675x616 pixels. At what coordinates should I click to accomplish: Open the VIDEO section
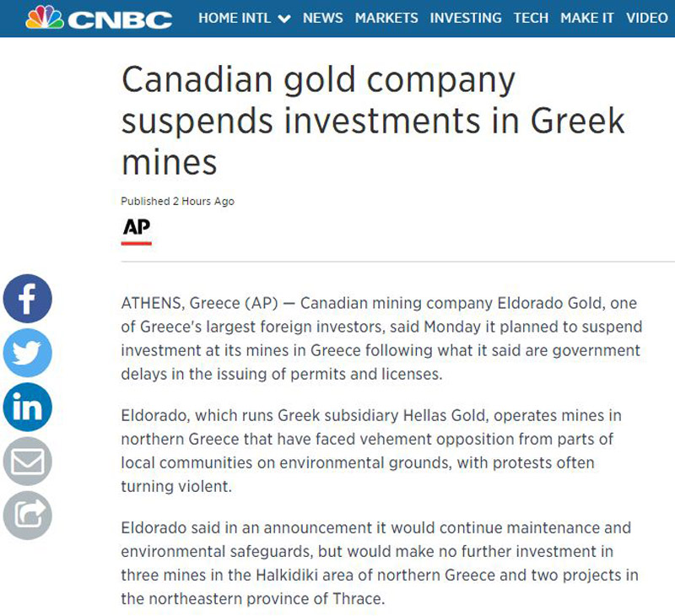point(647,18)
